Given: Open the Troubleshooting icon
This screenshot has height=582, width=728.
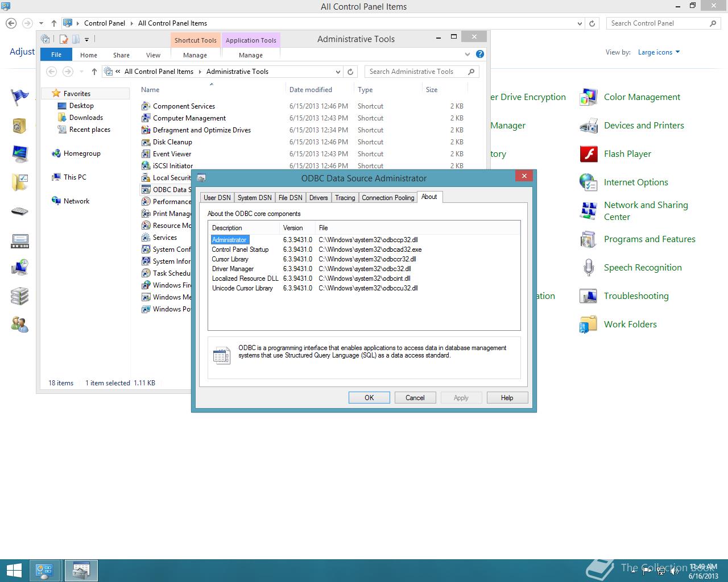Looking at the screenshot, I should tap(588, 296).
